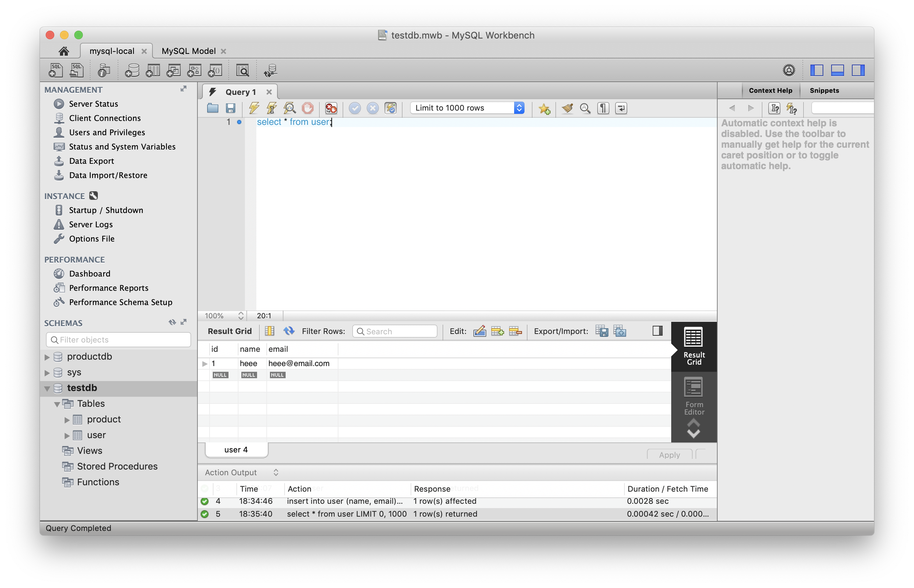
Task: Save the query script to file
Action: pos(230,108)
